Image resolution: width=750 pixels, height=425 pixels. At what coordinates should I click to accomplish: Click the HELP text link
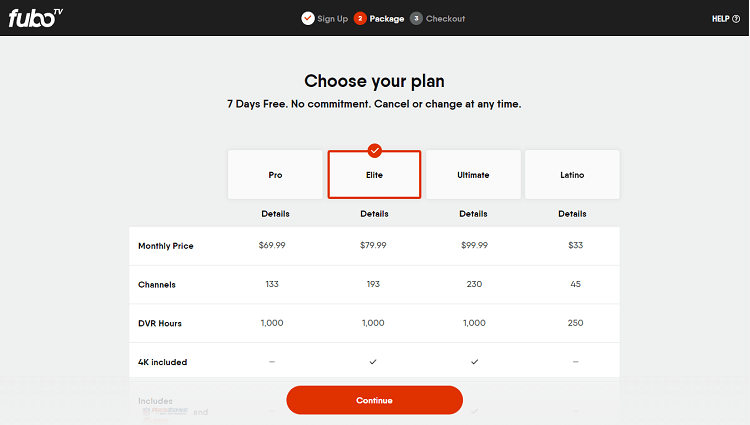coord(720,19)
